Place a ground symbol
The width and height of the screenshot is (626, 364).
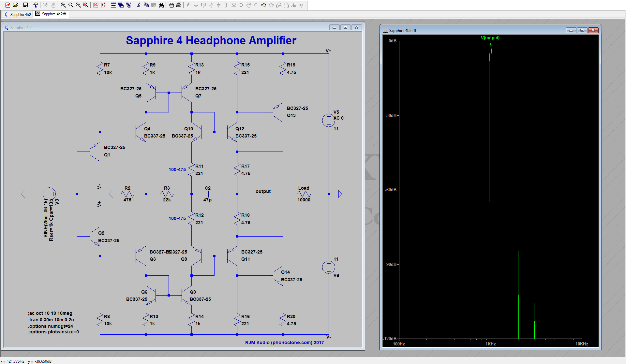pos(196,5)
